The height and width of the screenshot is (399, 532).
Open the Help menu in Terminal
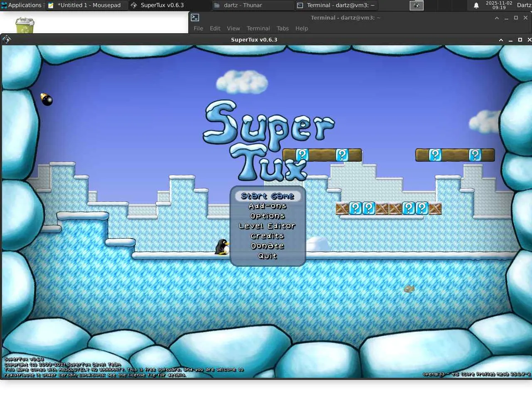click(x=302, y=28)
